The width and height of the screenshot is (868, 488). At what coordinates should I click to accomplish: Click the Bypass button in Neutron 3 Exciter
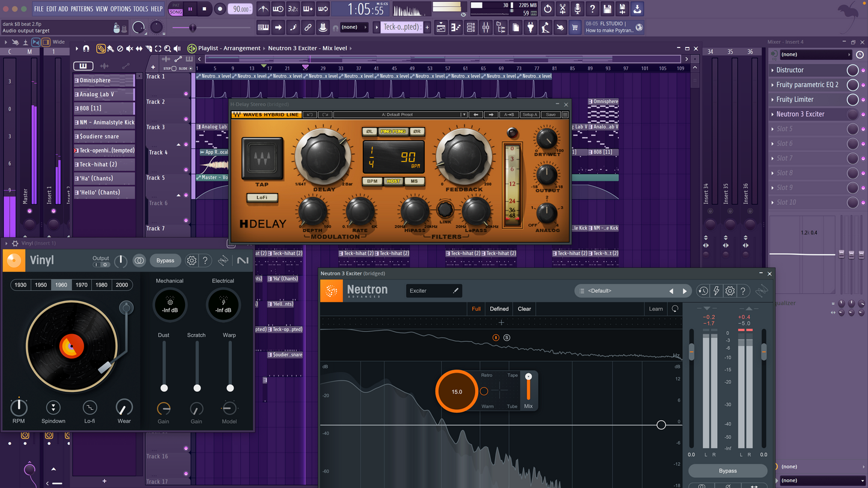pos(727,471)
